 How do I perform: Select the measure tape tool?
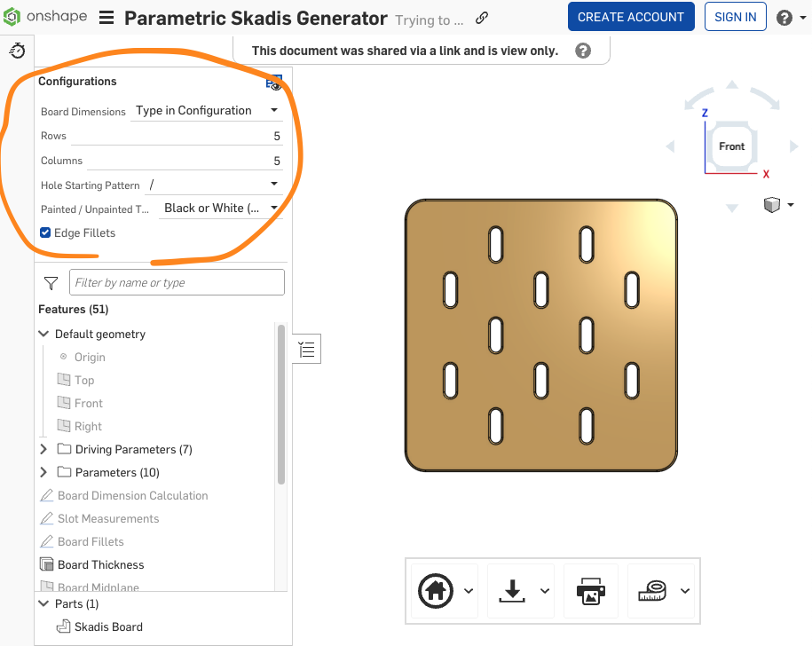[x=652, y=590]
